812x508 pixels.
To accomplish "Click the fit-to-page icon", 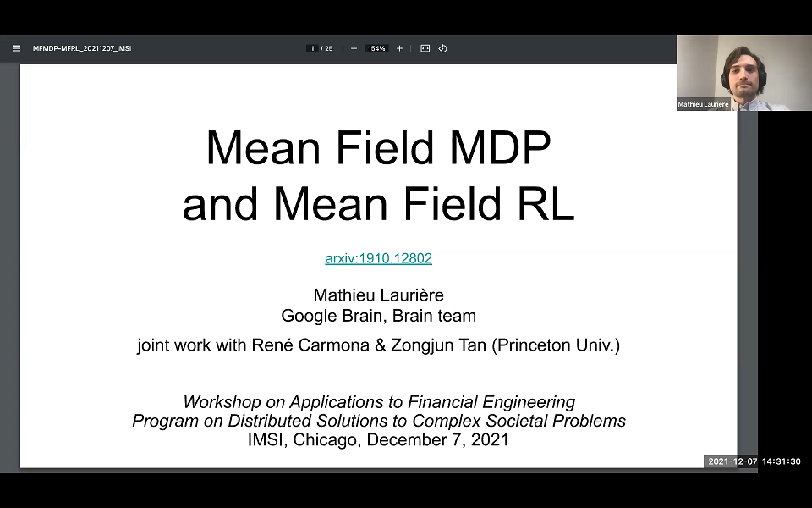I will pyautogui.click(x=425, y=48).
